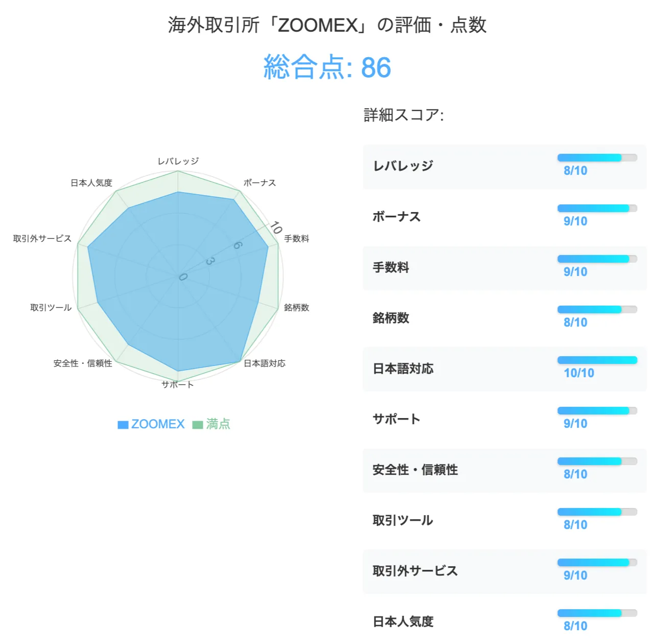The width and height of the screenshot is (658, 644).
Task: Click the 9/10 value for 取引外サービス
Action: tap(576, 576)
